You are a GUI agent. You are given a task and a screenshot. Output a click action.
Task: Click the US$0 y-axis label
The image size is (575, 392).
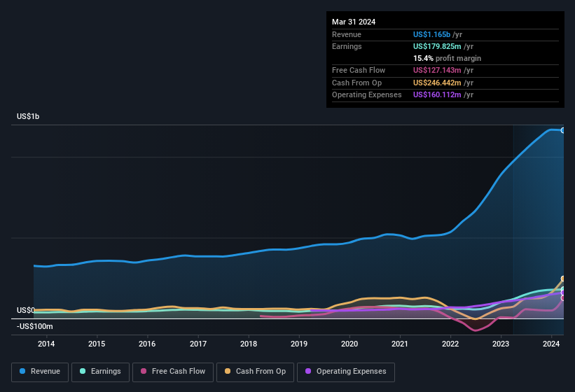pos(26,310)
